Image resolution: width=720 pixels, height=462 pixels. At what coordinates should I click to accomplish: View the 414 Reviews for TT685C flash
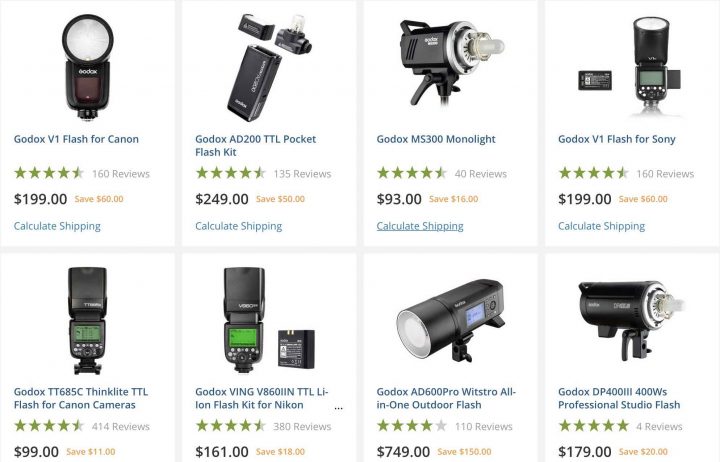click(x=121, y=427)
